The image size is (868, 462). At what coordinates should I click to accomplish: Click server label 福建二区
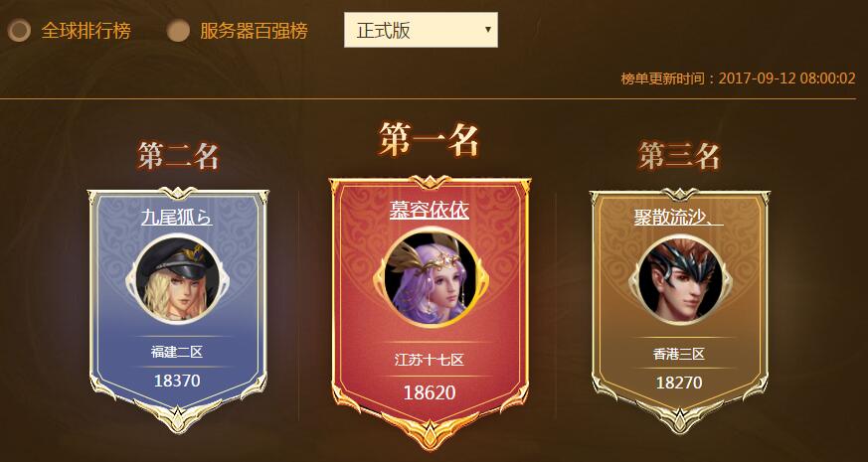coord(177,352)
